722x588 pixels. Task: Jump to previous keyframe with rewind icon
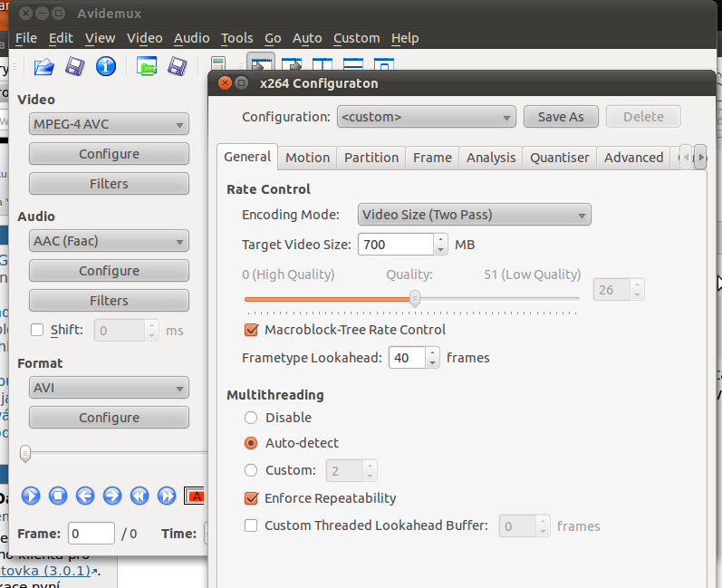pos(140,496)
